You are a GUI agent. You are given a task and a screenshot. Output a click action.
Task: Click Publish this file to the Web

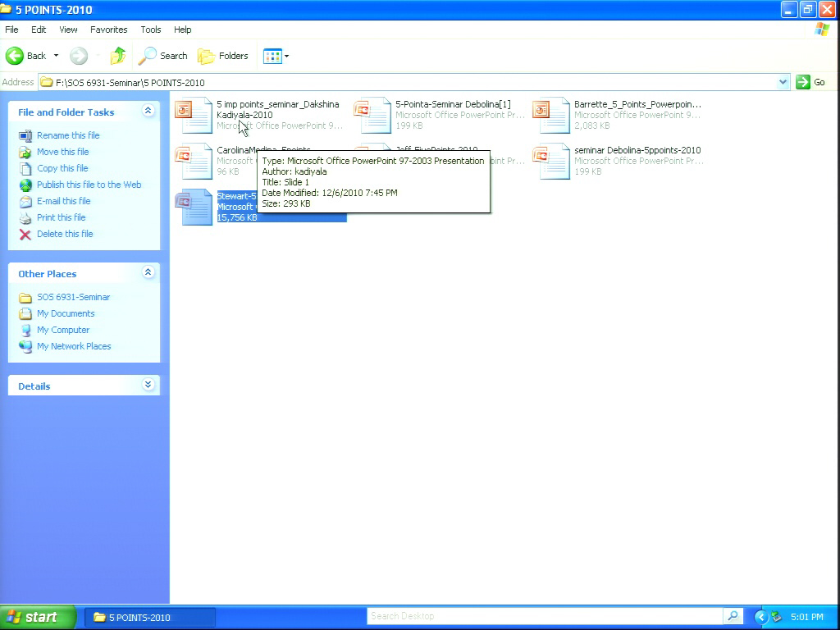coord(89,185)
